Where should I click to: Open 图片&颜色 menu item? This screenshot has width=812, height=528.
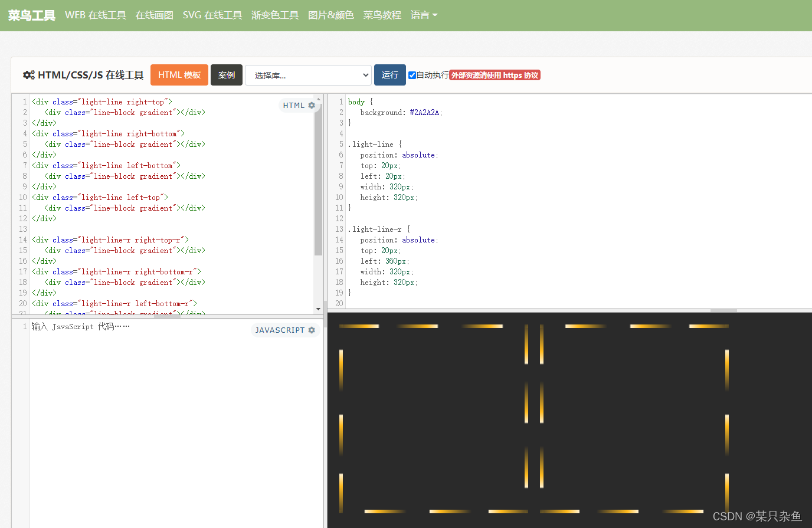(331, 15)
